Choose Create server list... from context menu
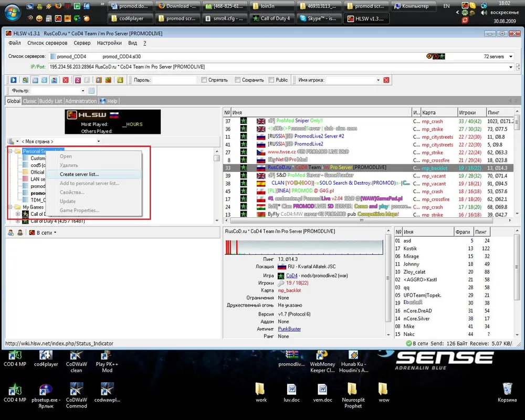The image size is (525, 420). click(79, 174)
